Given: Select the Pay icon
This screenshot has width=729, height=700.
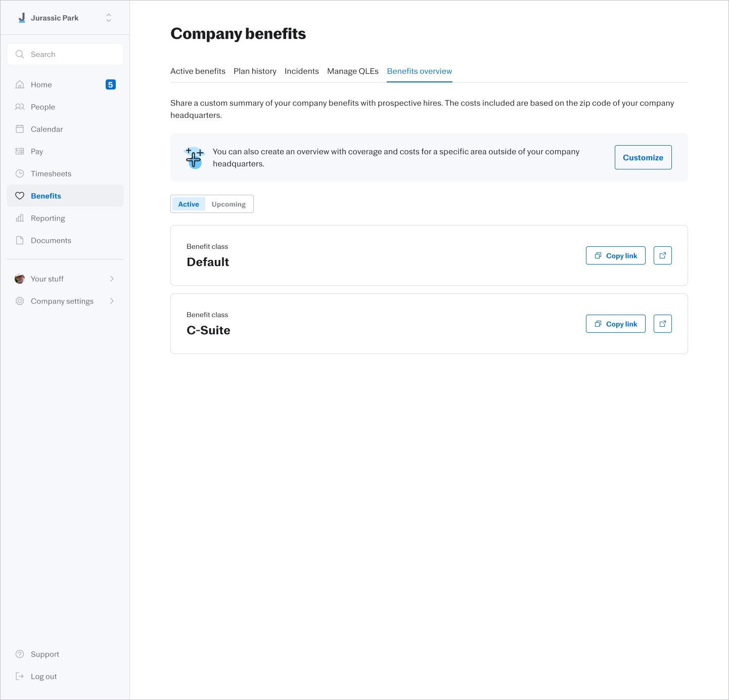Looking at the screenshot, I should (20, 151).
